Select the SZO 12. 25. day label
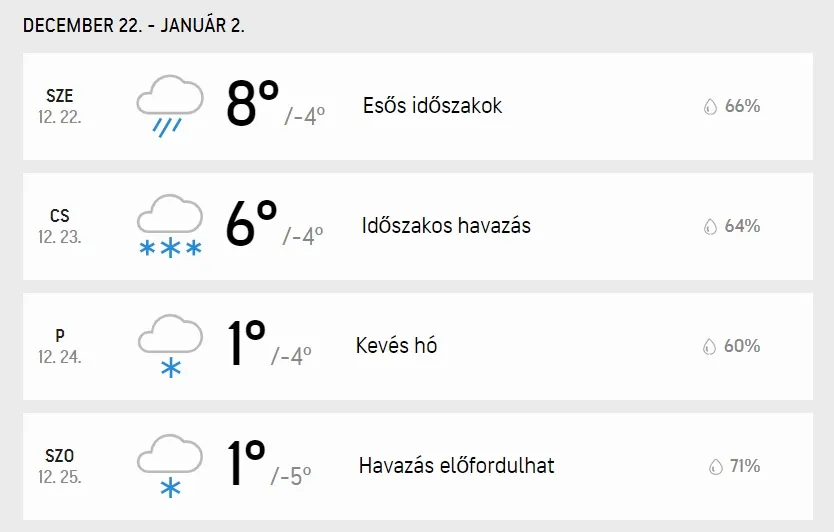 60,466
